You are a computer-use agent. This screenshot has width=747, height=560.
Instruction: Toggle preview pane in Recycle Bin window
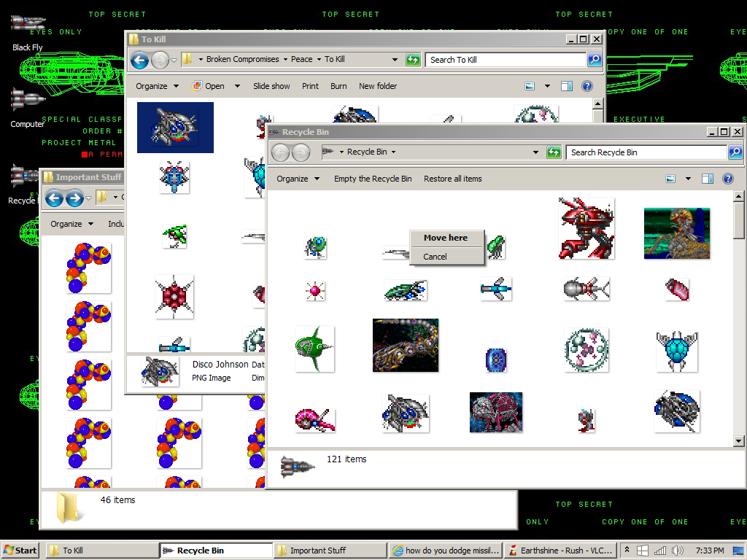(x=708, y=179)
